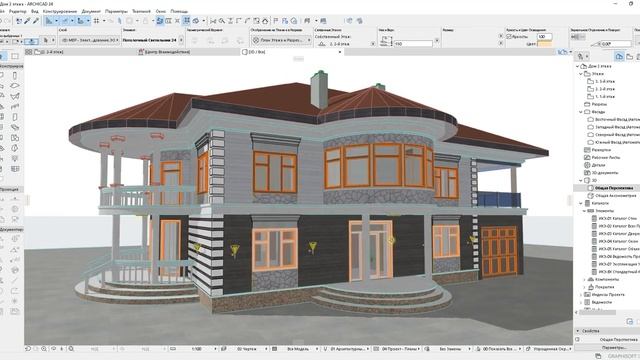Click the brightness value field showing 100

pos(544,37)
